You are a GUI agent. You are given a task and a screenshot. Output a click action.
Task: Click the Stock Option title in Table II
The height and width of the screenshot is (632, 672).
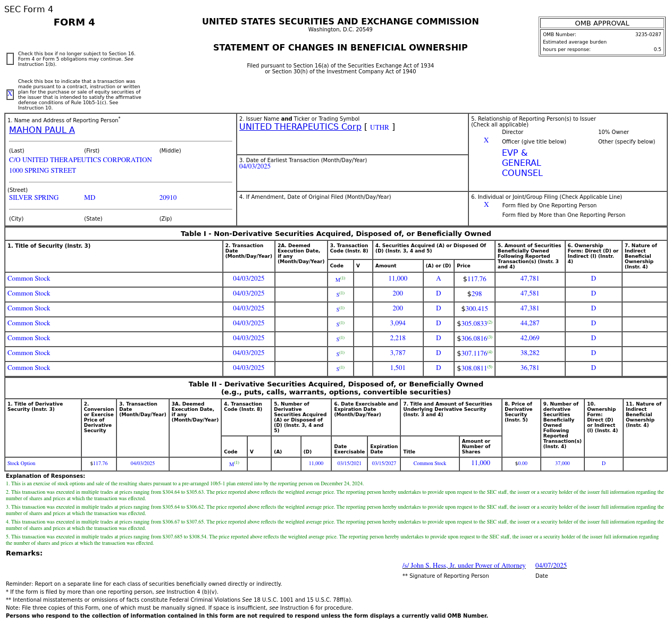click(21, 464)
